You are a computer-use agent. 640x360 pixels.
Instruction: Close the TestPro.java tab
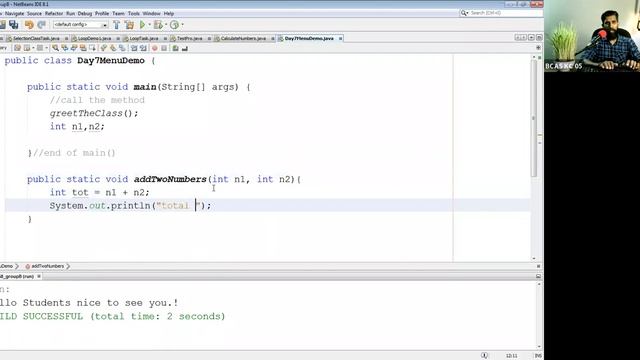point(209,38)
